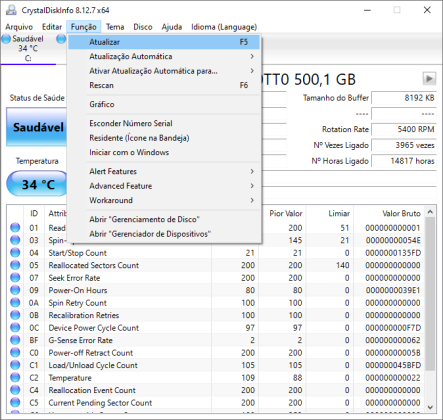Screen dimensions: 443x420
Task: Toggle Esconder Número Serial option
Action: [x=164, y=123]
